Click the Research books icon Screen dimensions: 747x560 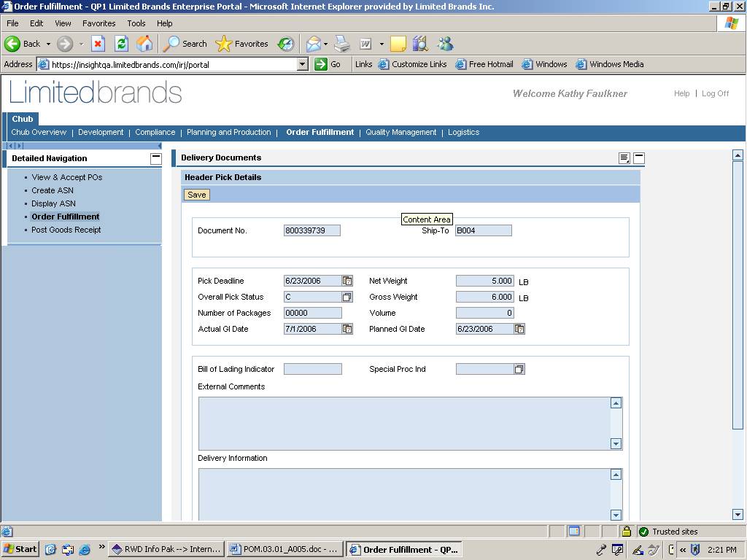(421, 44)
